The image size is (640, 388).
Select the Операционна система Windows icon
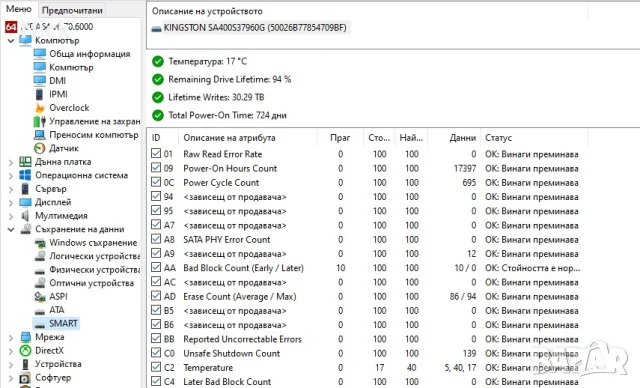pos(25,175)
